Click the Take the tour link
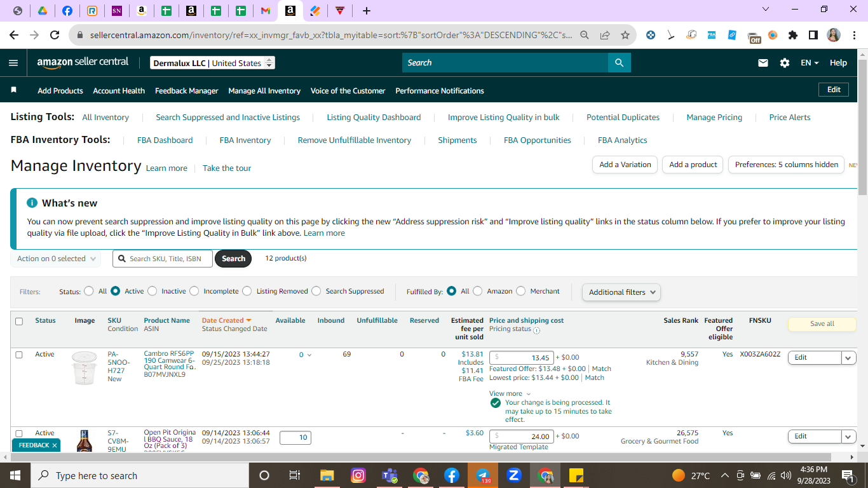Viewport: 868px width, 488px height. tap(227, 168)
